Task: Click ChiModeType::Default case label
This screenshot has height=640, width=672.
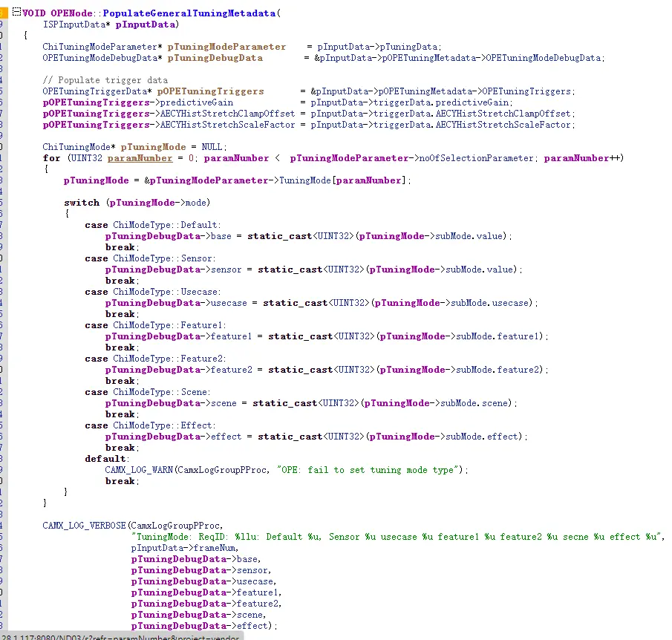Action: click(166, 225)
